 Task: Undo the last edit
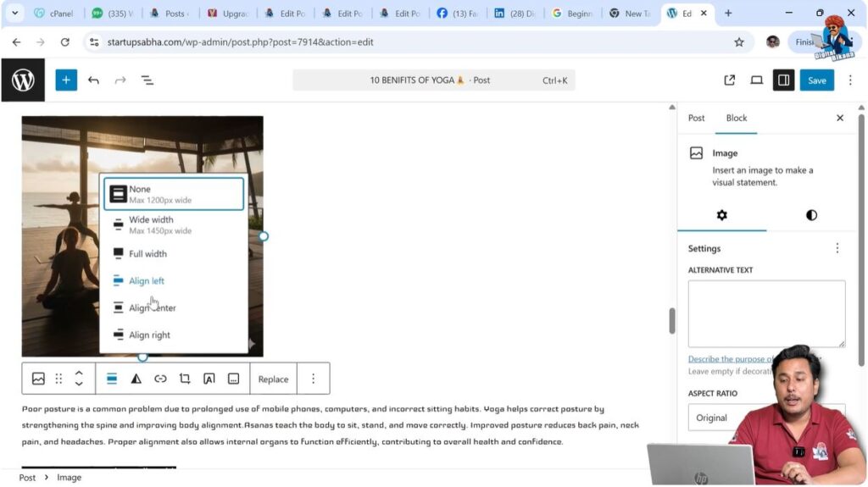pyautogui.click(x=93, y=80)
